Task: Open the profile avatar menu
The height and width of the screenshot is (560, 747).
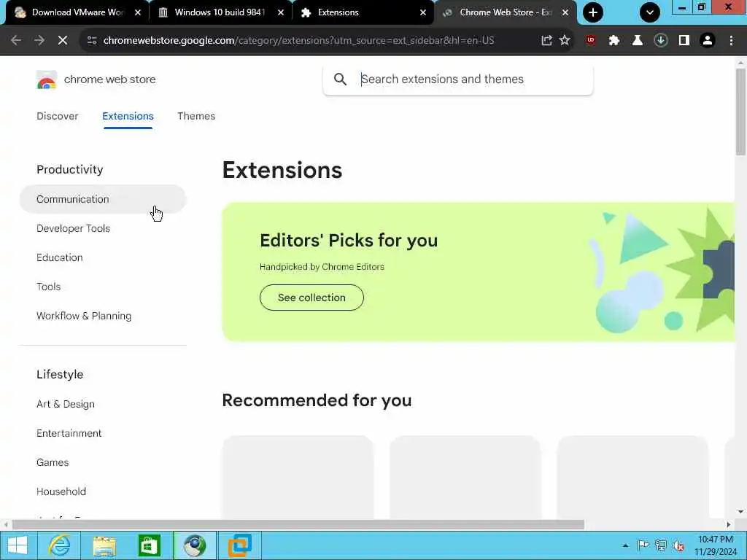Action: [708, 41]
